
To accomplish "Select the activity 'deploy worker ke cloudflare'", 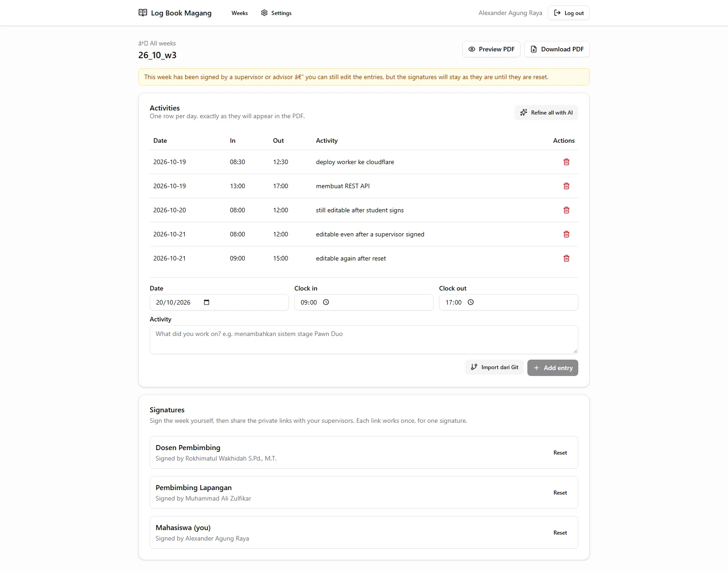I will [x=355, y=162].
